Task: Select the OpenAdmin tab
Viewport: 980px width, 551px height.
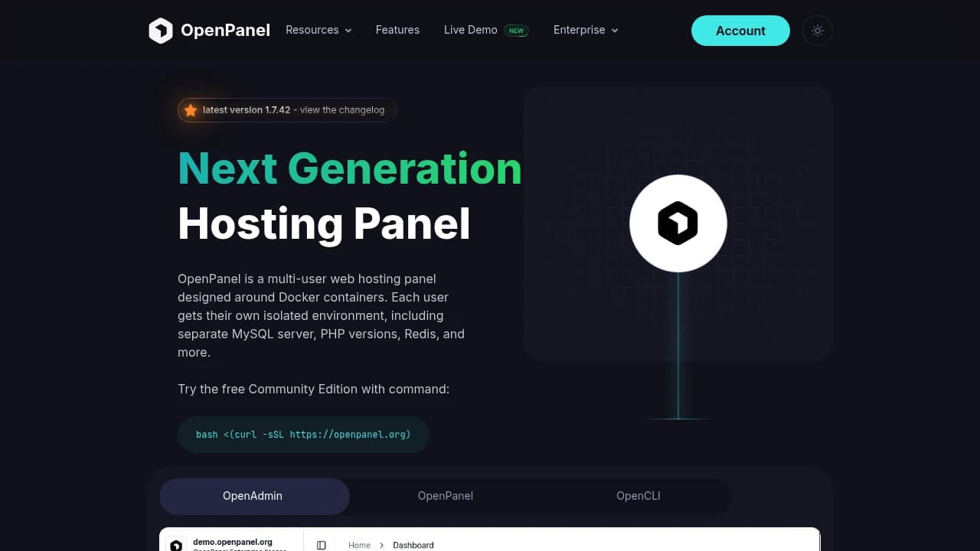Action: coord(254,496)
